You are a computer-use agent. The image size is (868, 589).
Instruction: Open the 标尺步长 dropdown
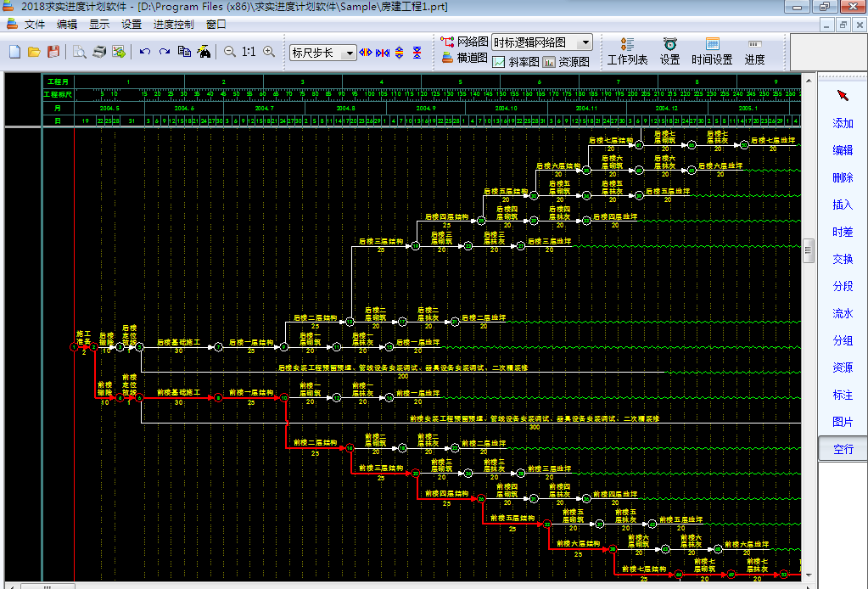click(x=350, y=53)
